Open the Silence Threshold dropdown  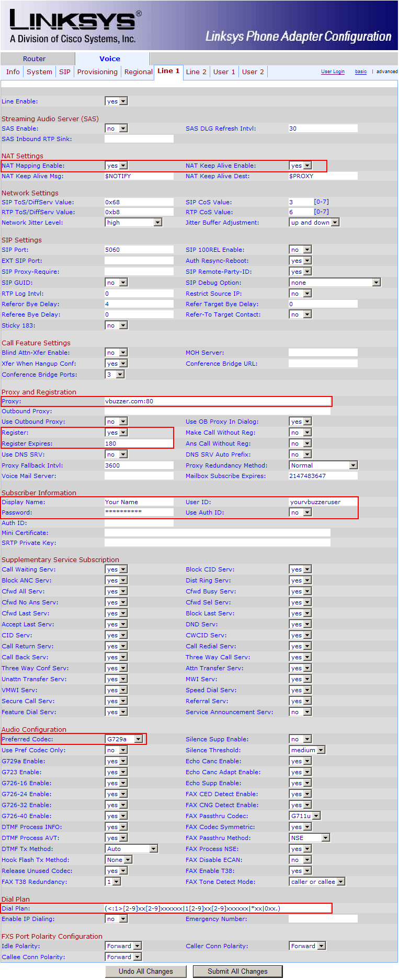click(x=307, y=750)
